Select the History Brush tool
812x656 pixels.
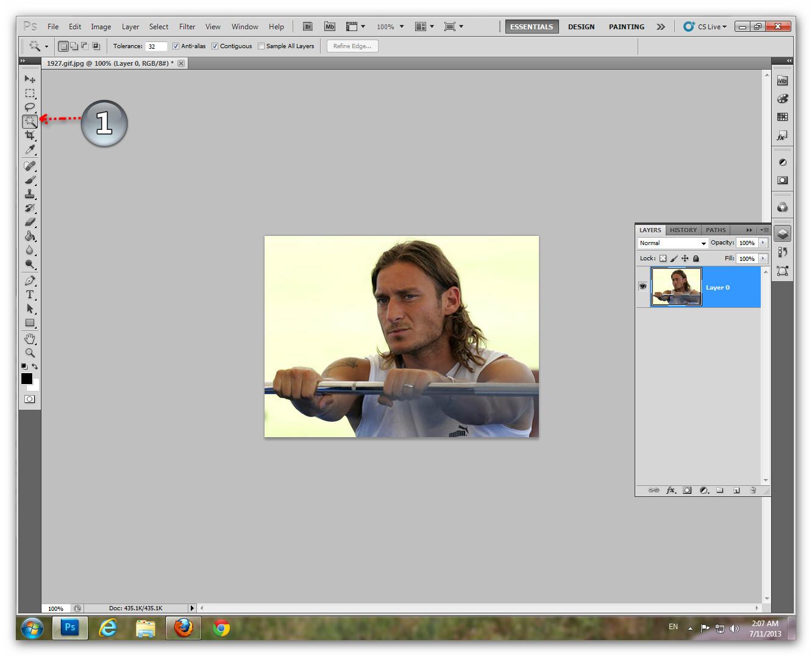[29, 208]
